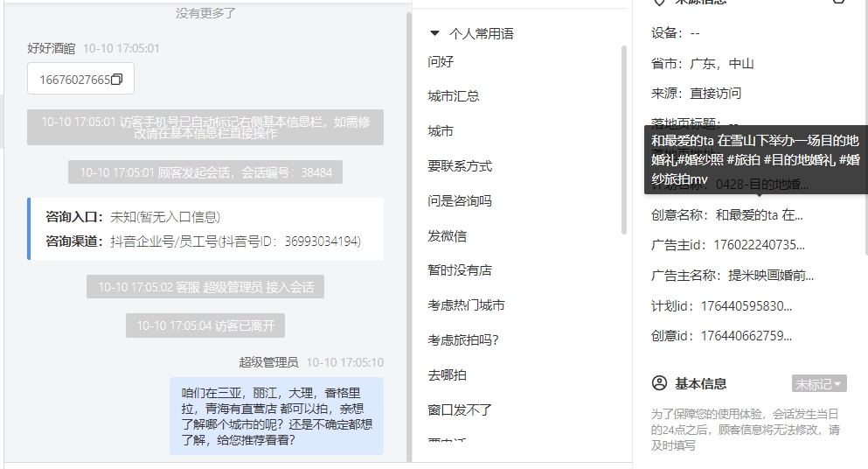Select quick phrase 城市汇总
Viewport: 868px width, 469px height.
click(454, 96)
